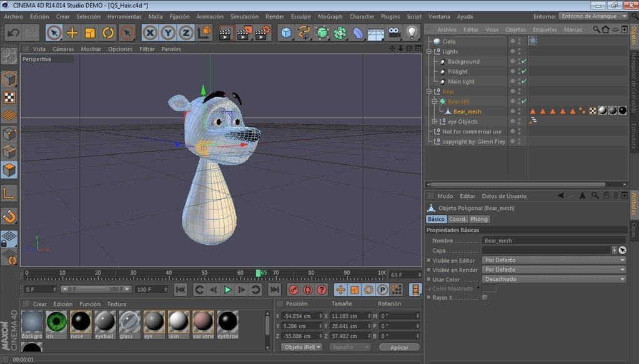The height and width of the screenshot is (364, 639).
Task: Expand the eye Objects group
Action: coord(435,122)
